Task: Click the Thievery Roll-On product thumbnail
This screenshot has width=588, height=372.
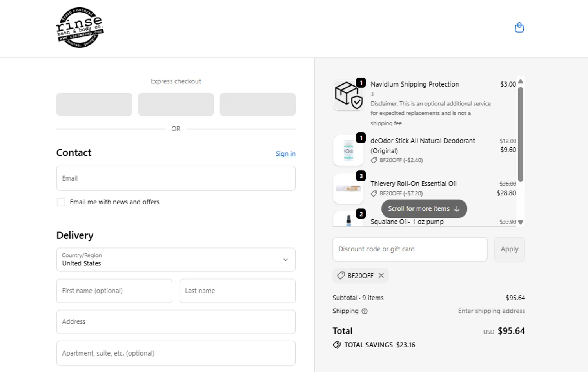Action: (x=348, y=189)
